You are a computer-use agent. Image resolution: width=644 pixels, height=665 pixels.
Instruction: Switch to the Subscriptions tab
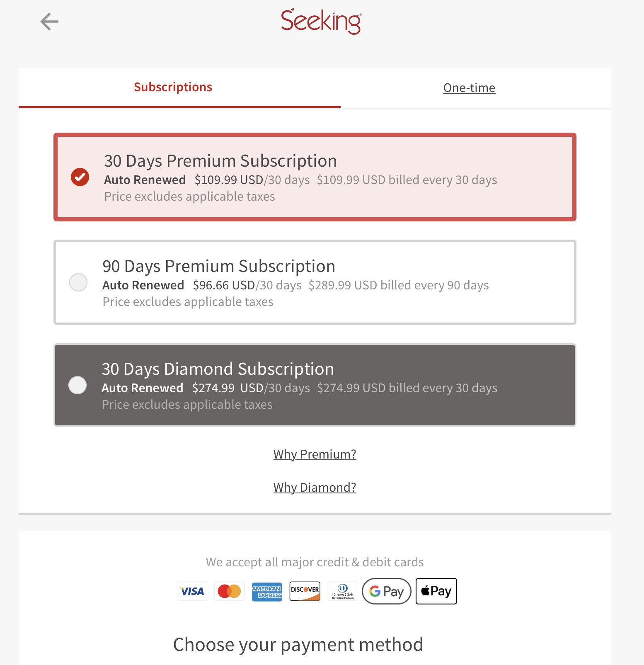click(x=173, y=87)
